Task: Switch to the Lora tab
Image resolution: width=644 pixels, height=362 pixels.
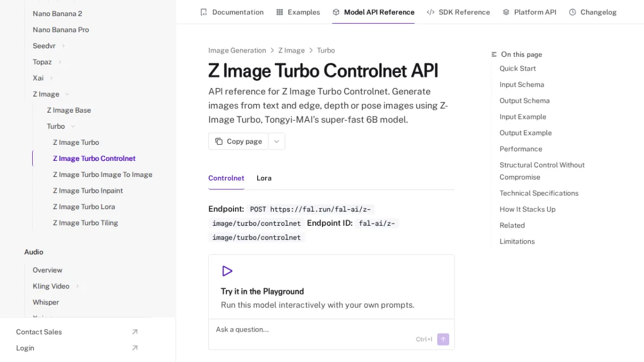Action: click(x=264, y=178)
